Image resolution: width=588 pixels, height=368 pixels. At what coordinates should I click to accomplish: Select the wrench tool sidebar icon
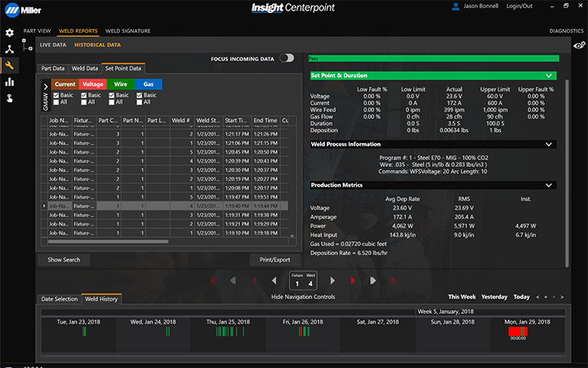click(x=10, y=65)
